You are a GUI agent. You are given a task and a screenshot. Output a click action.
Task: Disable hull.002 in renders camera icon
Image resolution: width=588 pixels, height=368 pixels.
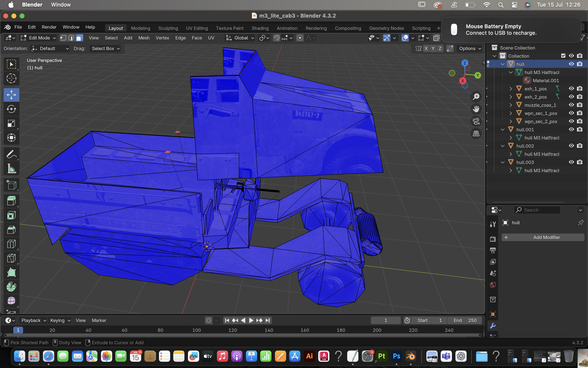coord(580,146)
